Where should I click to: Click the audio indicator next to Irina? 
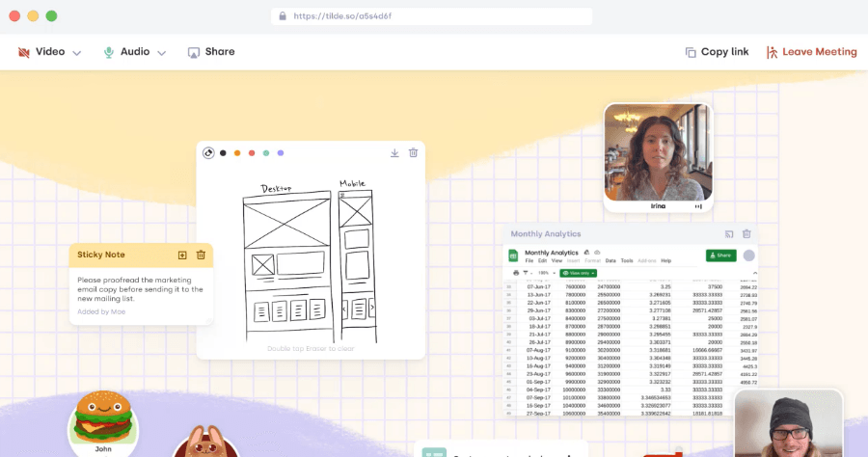tap(698, 206)
